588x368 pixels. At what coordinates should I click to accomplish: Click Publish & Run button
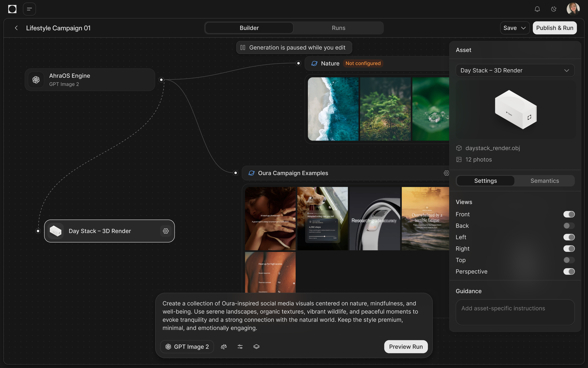pyautogui.click(x=555, y=28)
